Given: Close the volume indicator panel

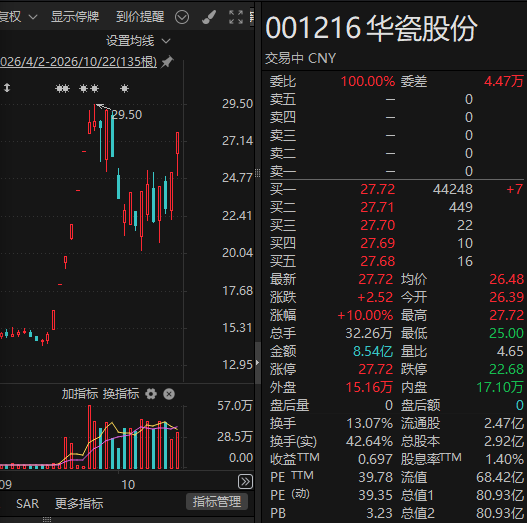Looking at the screenshot, I should pyautogui.click(x=169, y=394).
